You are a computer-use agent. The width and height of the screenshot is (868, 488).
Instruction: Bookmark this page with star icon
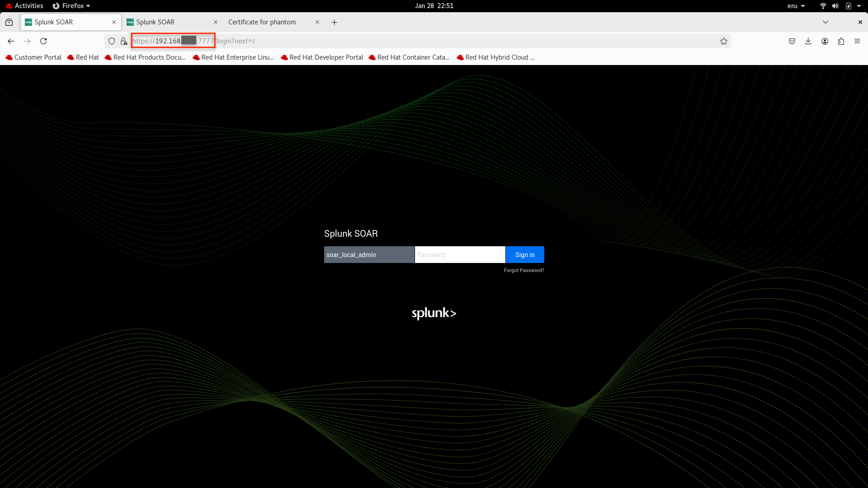[724, 41]
